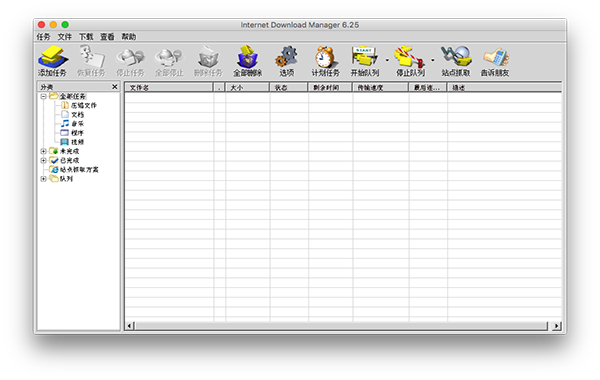Viewport: 600px width, 380px height.
Task: Sort by 描述 column header
Action: [505, 88]
